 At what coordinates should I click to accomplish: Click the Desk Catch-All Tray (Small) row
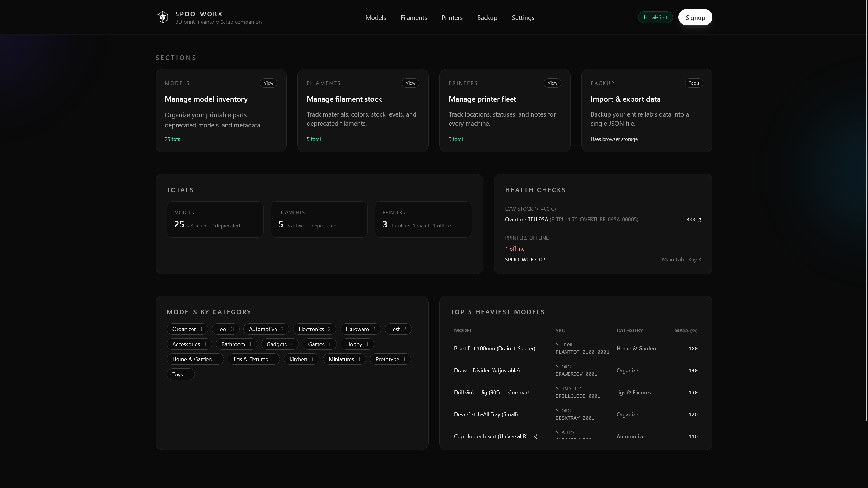(x=576, y=414)
